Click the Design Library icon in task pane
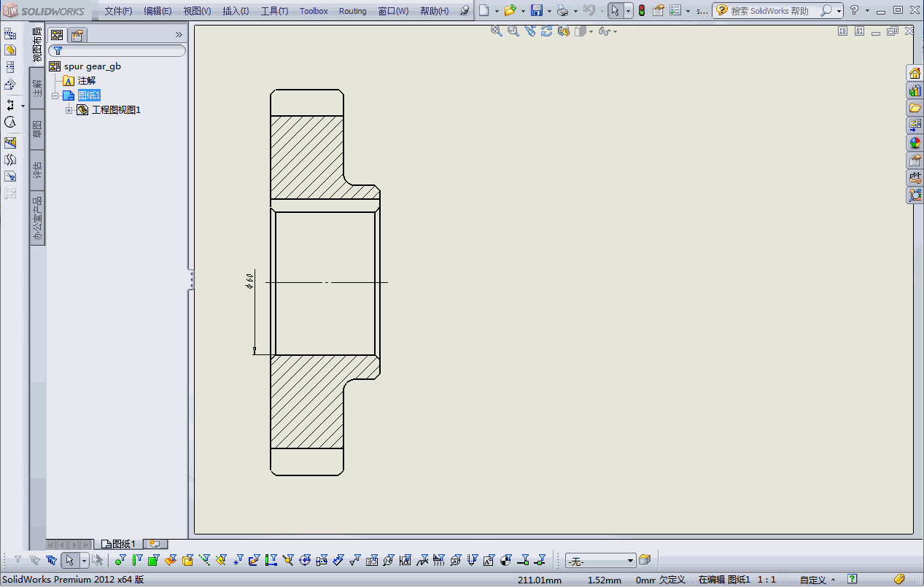The image size is (924, 587). click(915, 90)
